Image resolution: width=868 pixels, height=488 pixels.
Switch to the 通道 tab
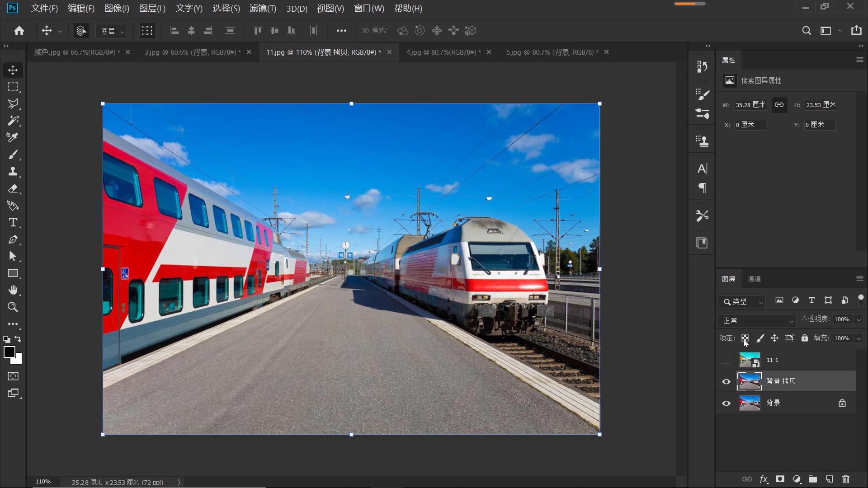[754, 279]
